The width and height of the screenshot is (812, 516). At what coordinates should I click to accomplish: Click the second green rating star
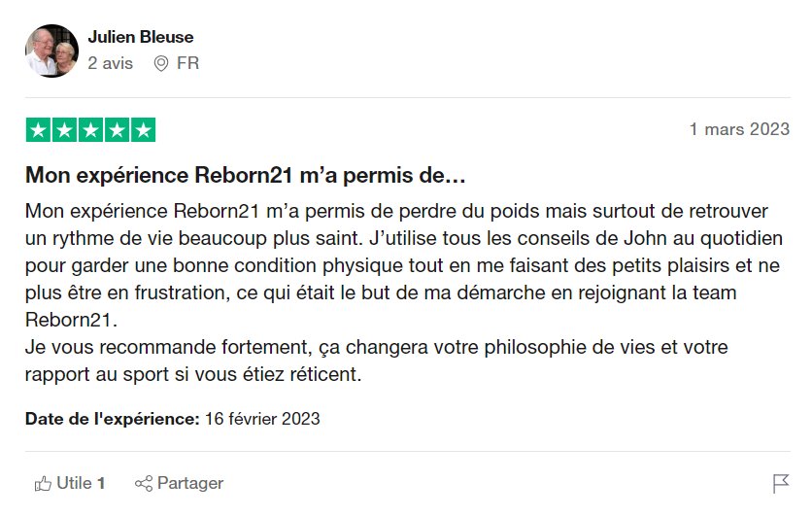64,130
